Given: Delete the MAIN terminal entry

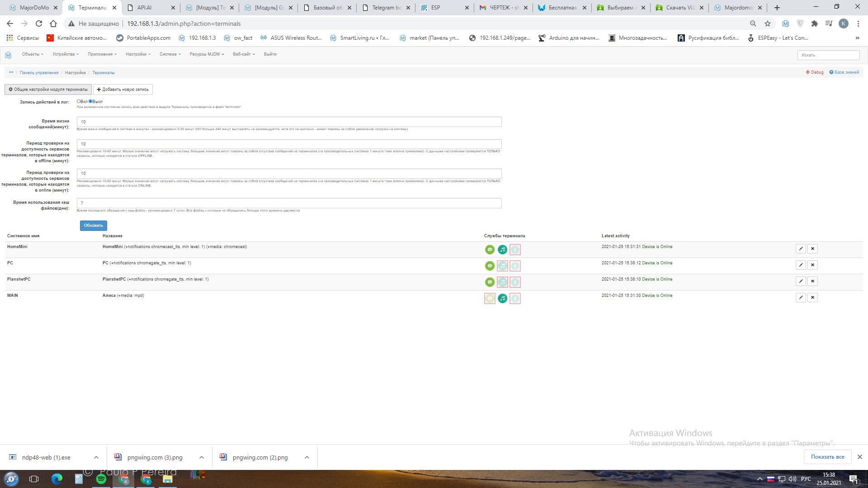Looking at the screenshot, I should (x=812, y=297).
